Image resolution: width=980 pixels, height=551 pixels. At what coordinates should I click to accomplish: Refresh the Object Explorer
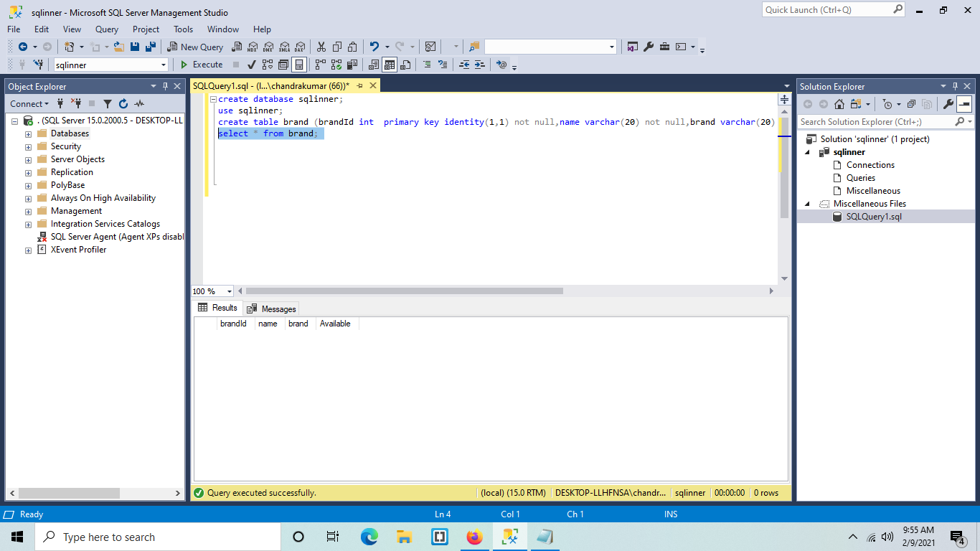pyautogui.click(x=123, y=104)
